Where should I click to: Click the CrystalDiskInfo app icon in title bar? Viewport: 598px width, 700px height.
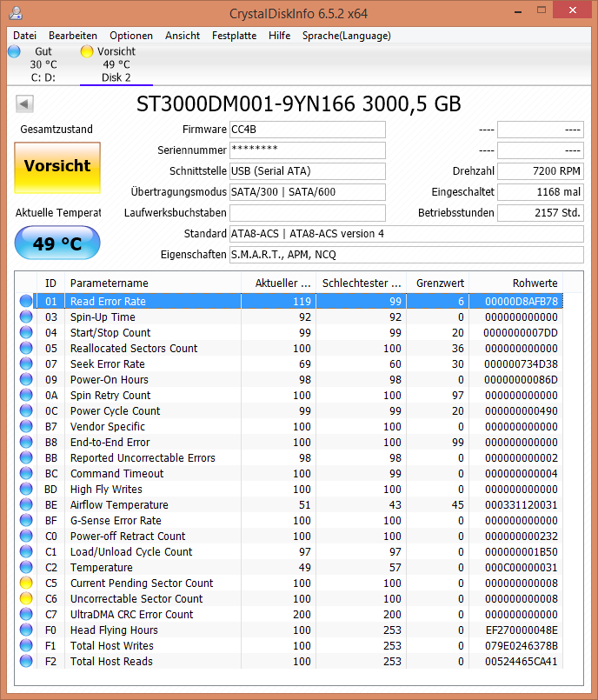16,13
